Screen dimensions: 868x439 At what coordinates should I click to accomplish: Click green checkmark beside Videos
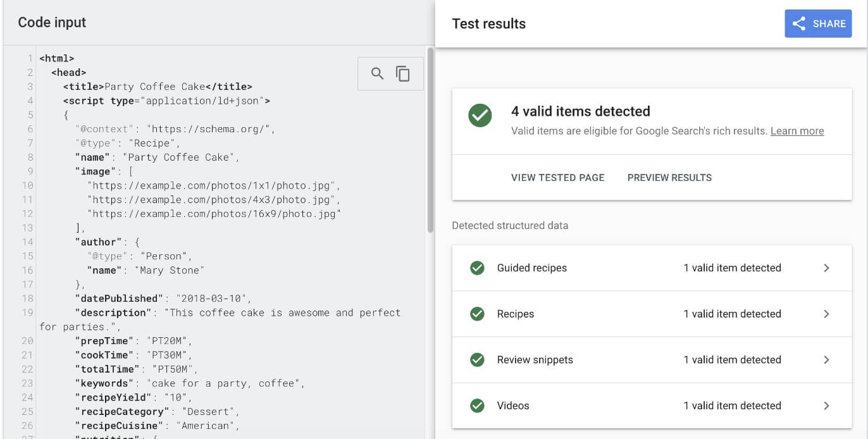click(x=477, y=405)
